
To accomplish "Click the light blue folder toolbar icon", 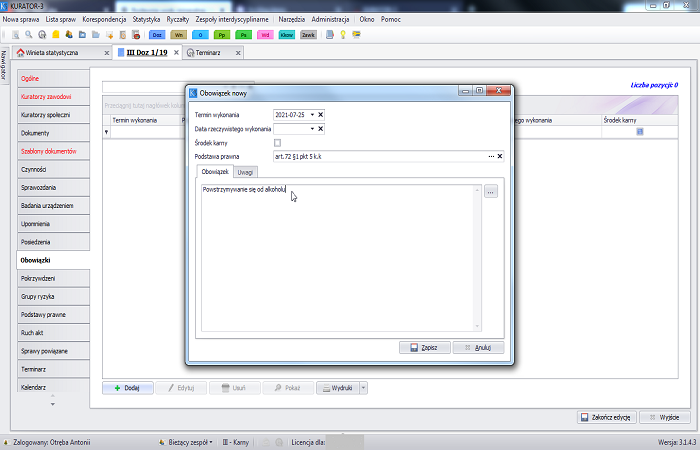I will click(x=96, y=35).
